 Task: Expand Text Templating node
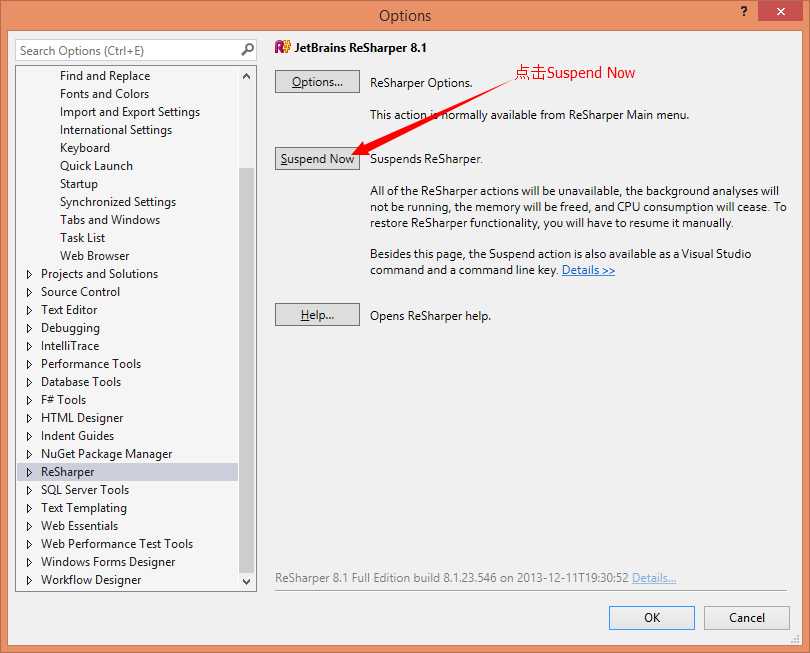(29, 508)
